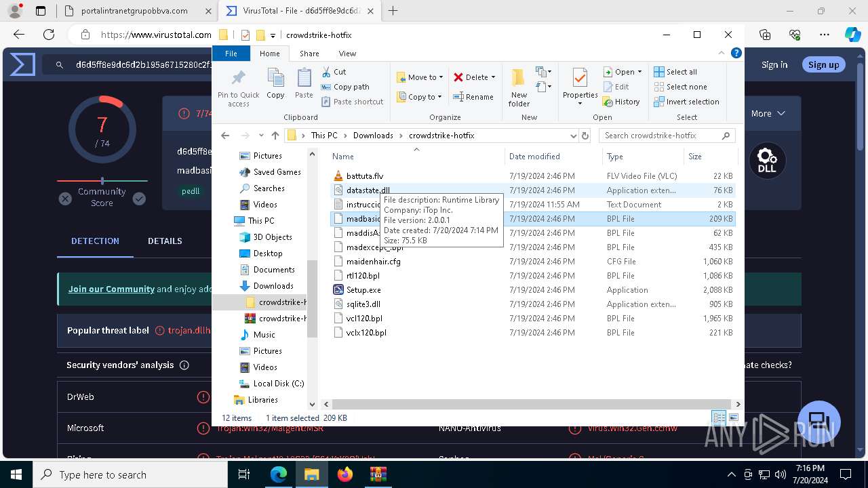Click the History command

pos(621,102)
